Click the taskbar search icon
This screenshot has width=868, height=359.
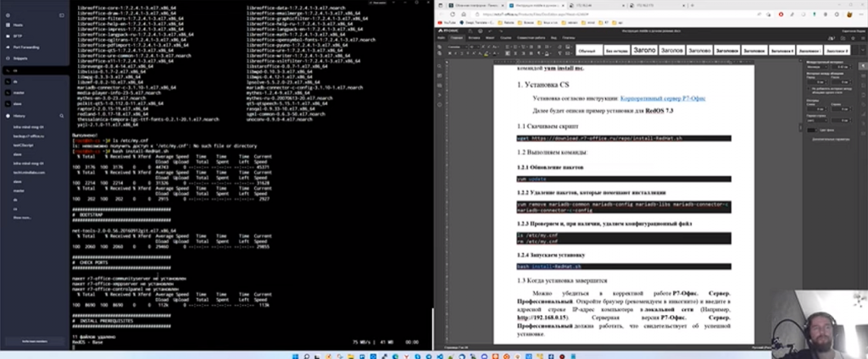(x=306, y=356)
